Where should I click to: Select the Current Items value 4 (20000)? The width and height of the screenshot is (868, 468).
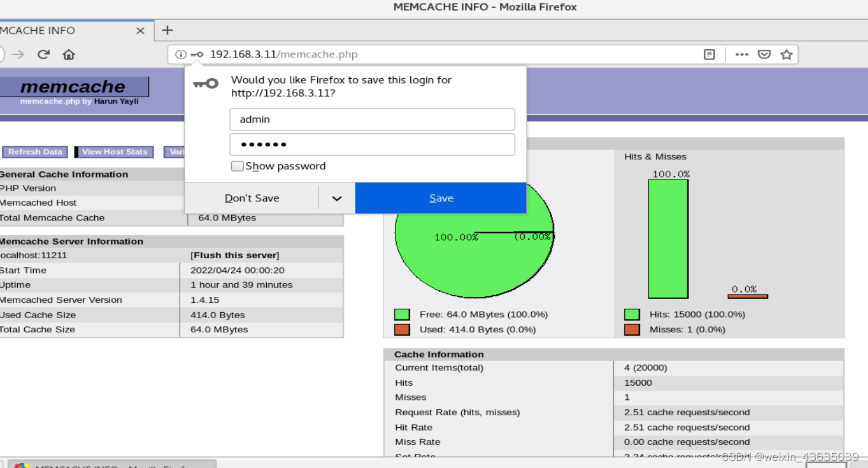point(646,368)
